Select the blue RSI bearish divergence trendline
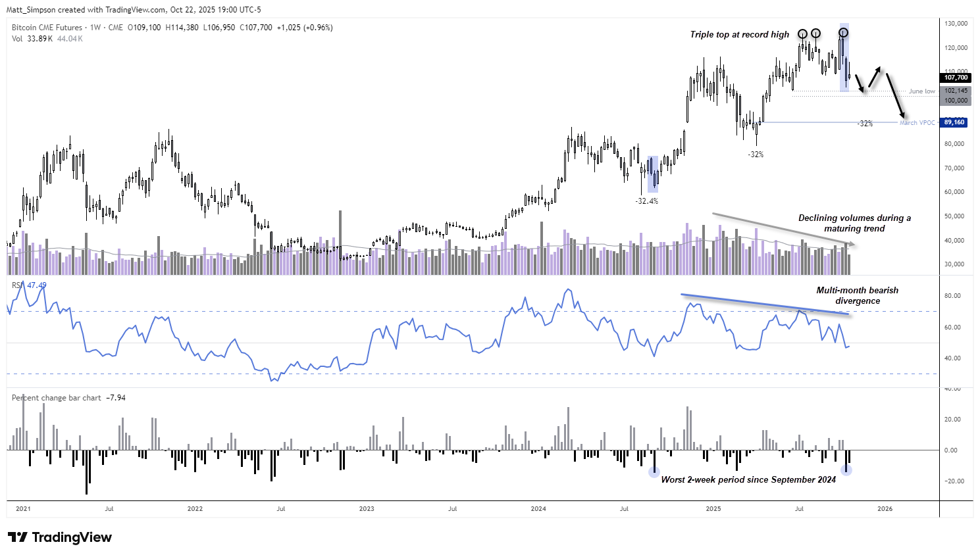The height and width of the screenshot is (557, 980). pos(765,304)
